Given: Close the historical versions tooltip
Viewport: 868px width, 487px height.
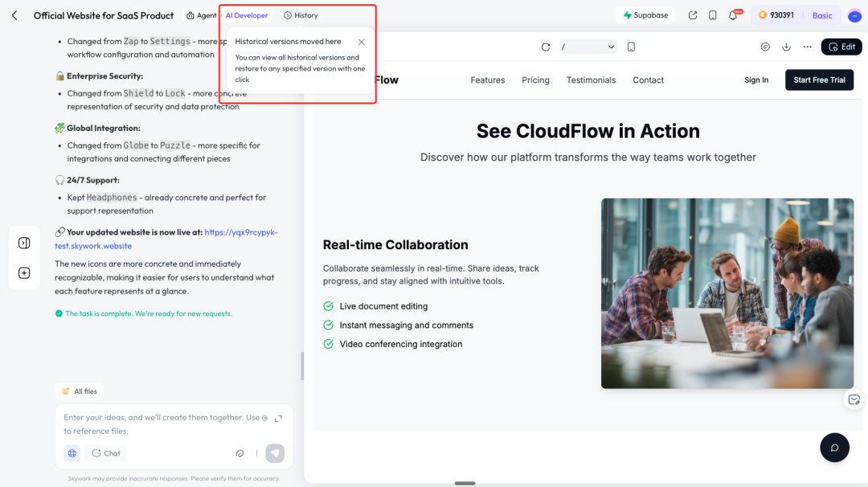Looking at the screenshot, I should [362, 42].
